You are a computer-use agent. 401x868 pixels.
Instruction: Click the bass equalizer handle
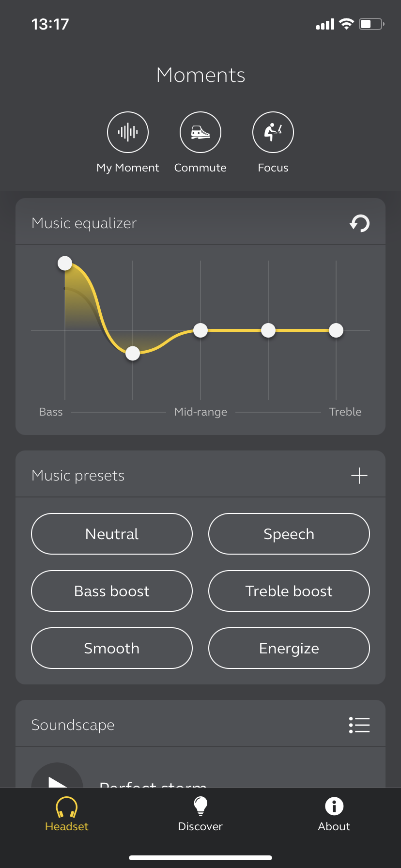pyautogui.click(x=65, y=263)
